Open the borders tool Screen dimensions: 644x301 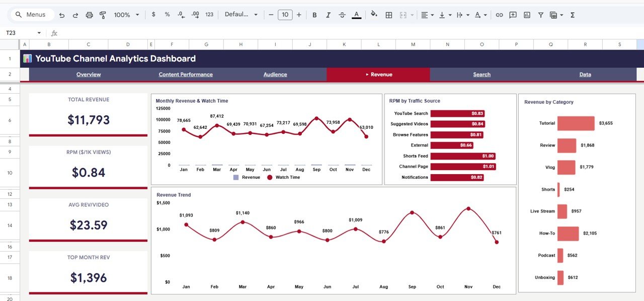[389, 15]
